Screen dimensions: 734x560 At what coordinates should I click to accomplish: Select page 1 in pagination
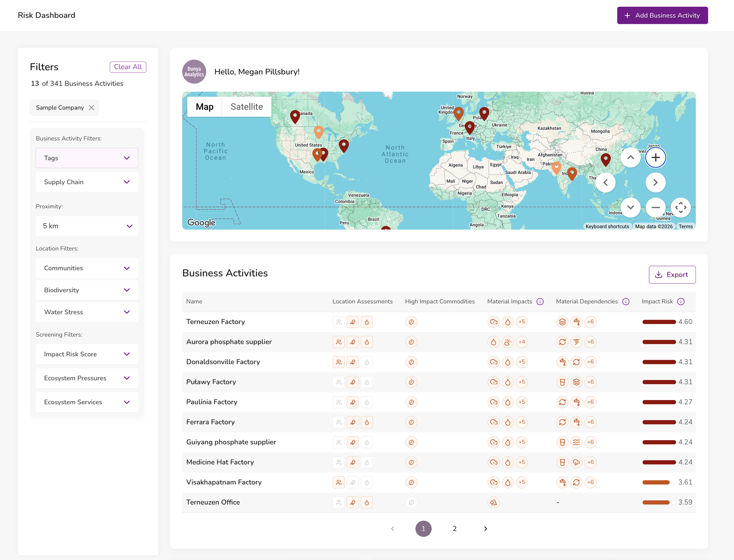(424, 529)
